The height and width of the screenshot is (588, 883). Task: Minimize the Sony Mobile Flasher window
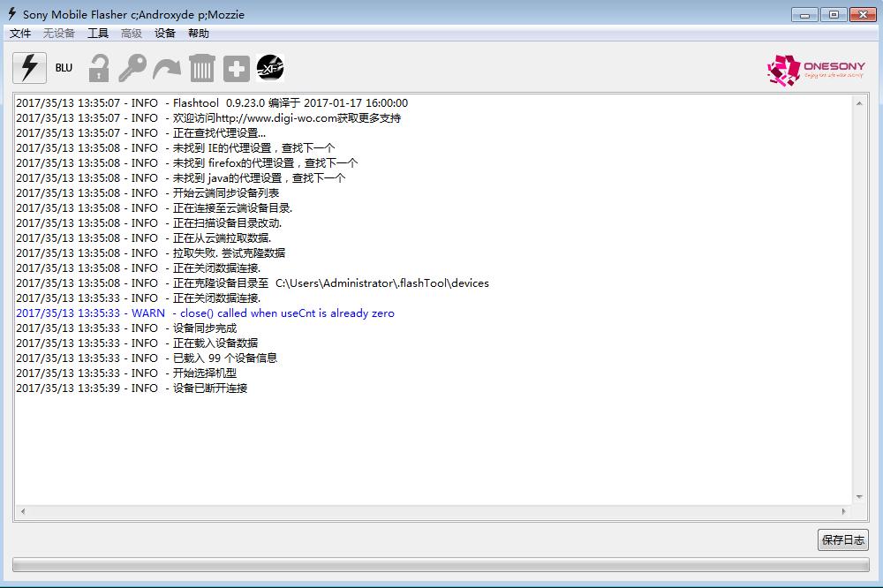[x=804, y=15]
